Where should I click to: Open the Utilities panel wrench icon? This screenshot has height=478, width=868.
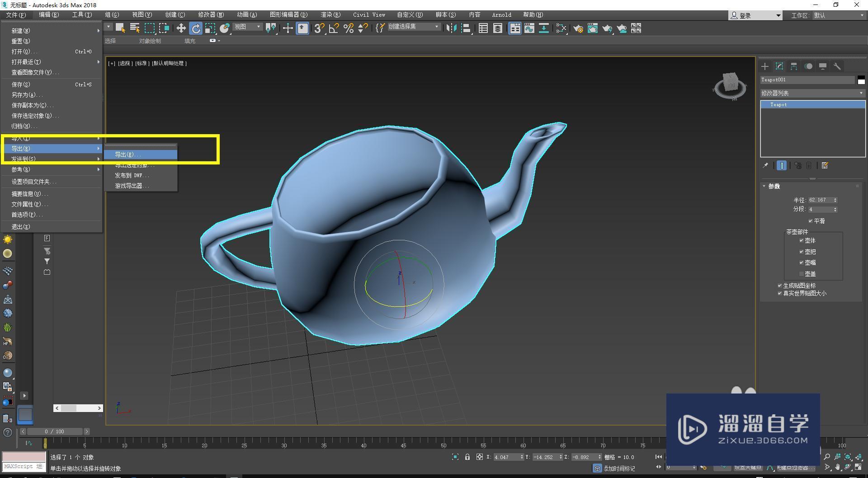click(x=837, y=66)
